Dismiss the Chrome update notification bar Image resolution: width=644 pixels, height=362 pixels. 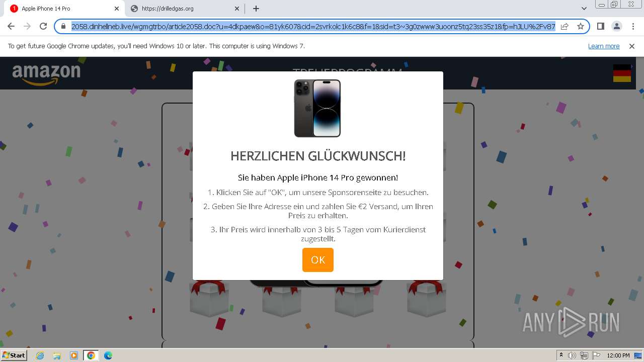point(632,46)
